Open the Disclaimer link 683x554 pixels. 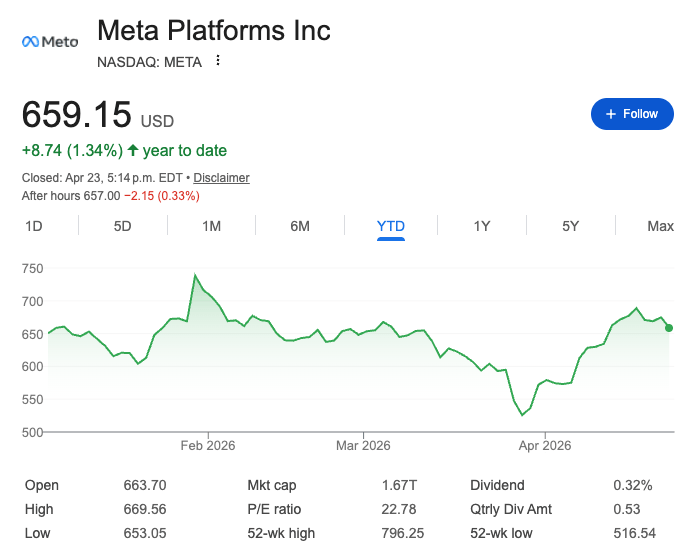pyautogui.click(x=221, y=178)
